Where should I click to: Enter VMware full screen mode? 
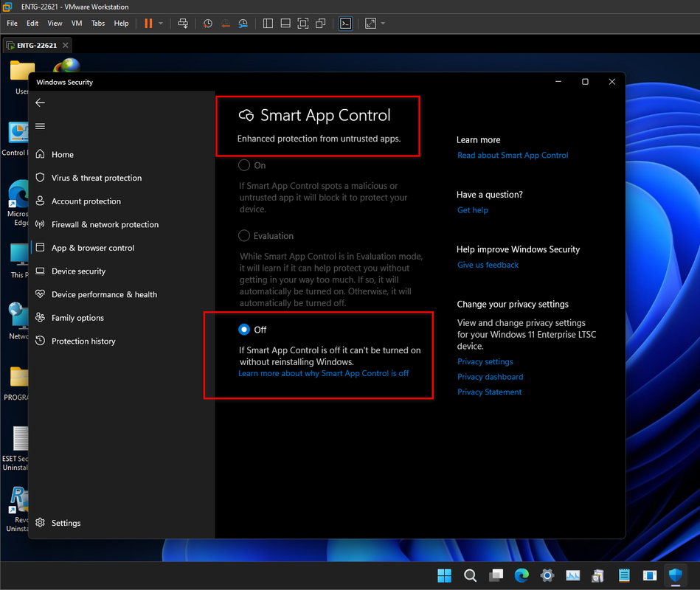coord(302,23)
